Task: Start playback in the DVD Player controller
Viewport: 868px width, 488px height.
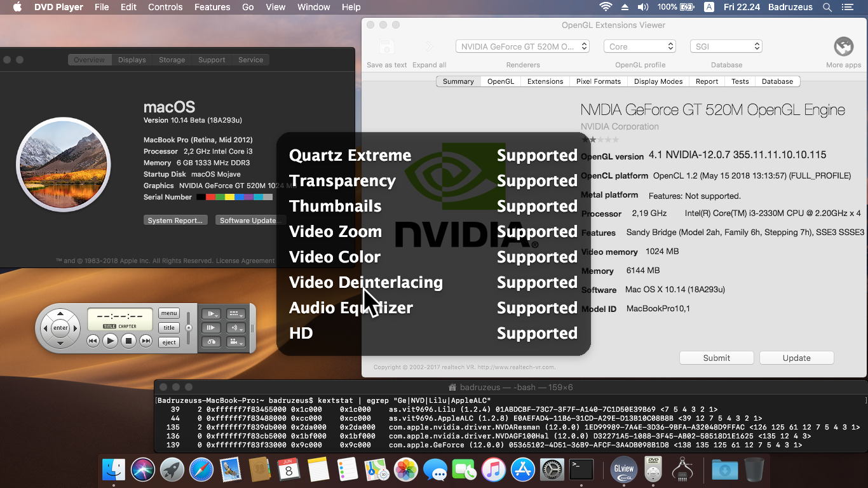Action: [110, 341]
